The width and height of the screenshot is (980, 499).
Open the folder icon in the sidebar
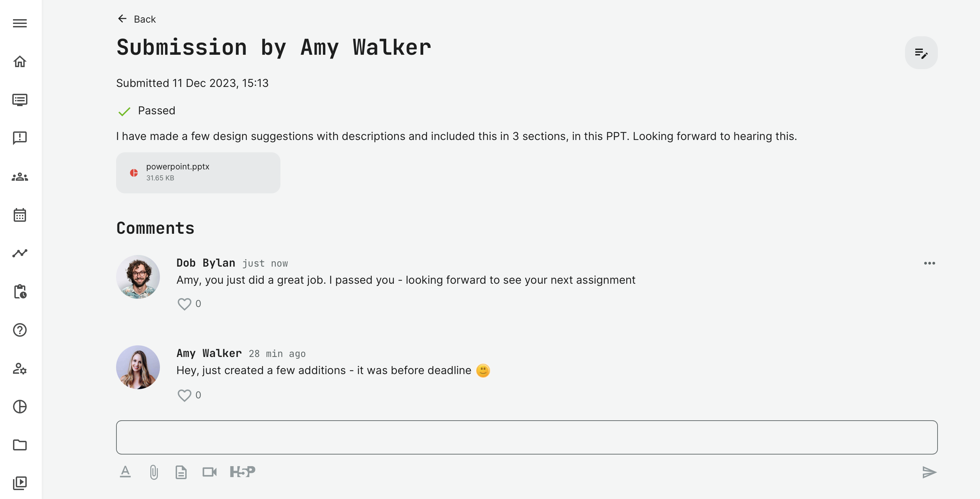(20, 445)
